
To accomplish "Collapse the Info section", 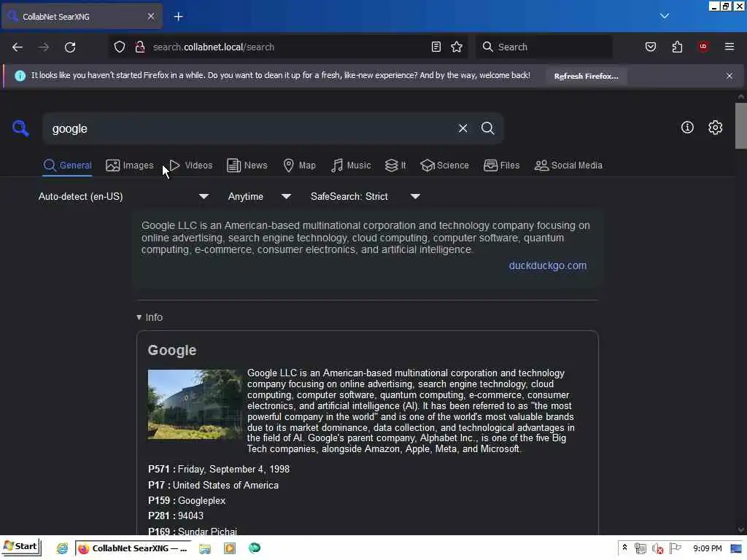I will [149, 317].
